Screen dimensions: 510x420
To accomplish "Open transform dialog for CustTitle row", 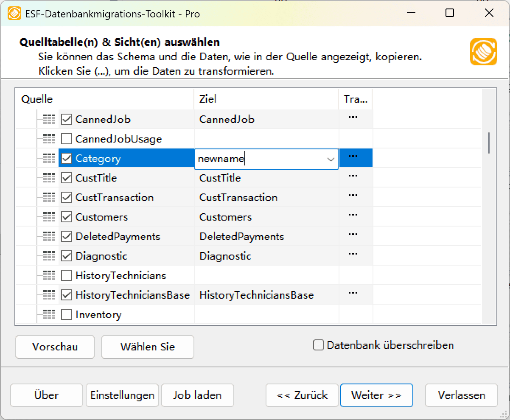I will [353, 176].
